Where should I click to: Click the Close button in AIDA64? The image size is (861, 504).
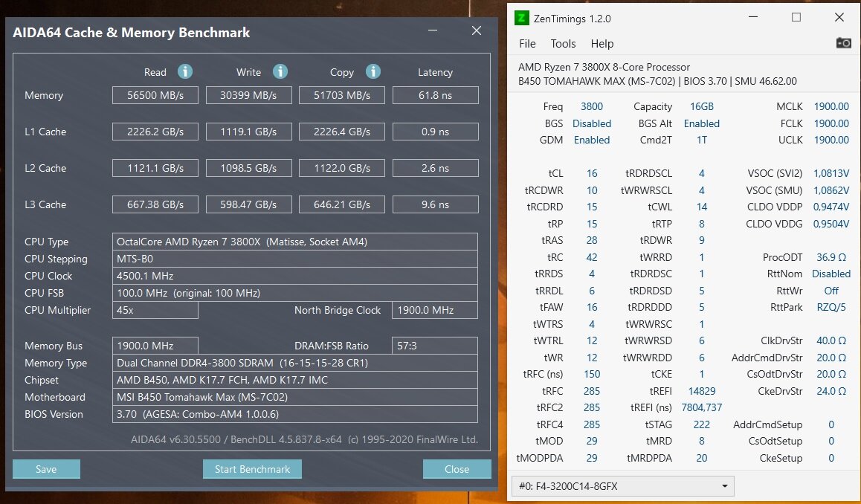(x=457, y=469)
